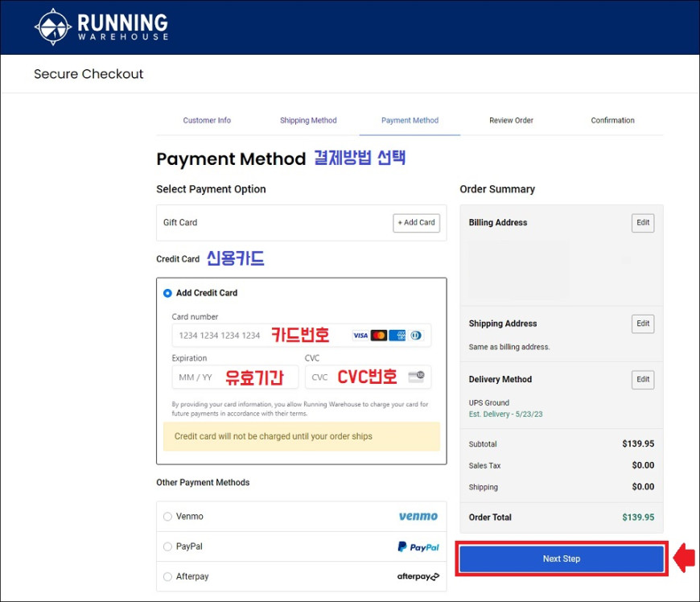This screenshot has width=700, height=602.
Task: Click the Mastercard icon in card field
Action: tap(379, 336)
